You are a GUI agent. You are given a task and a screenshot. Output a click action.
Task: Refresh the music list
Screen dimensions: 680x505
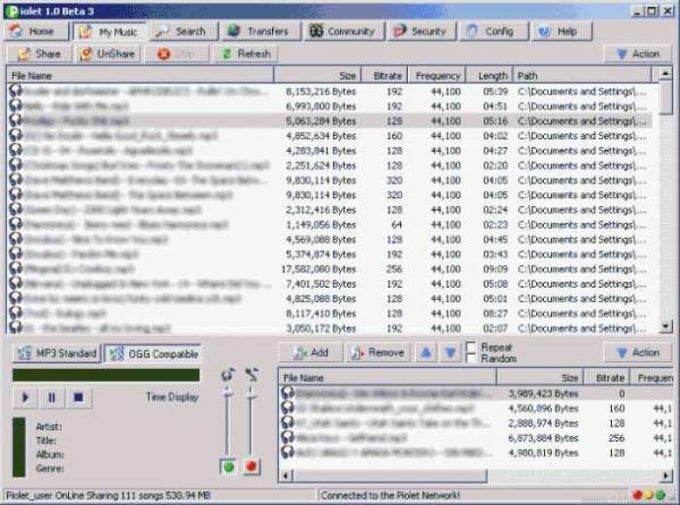pyautogui.click(x=245, y=54)
